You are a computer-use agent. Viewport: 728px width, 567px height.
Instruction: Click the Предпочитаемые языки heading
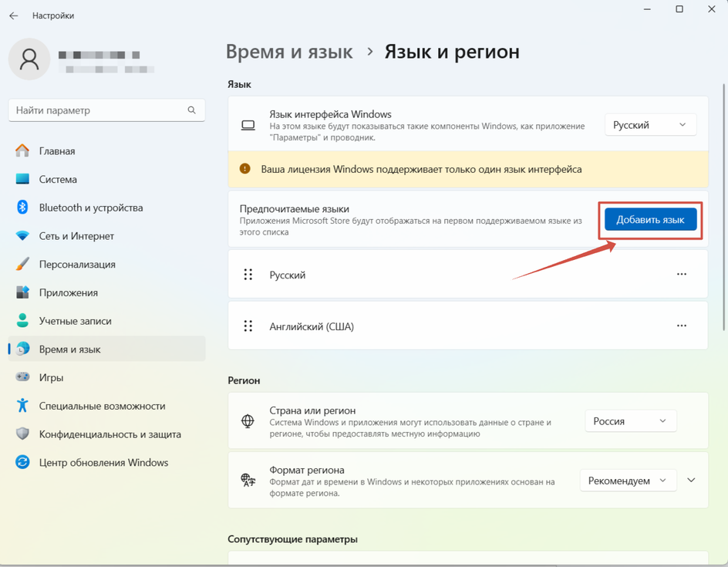(x=295, y=209)
